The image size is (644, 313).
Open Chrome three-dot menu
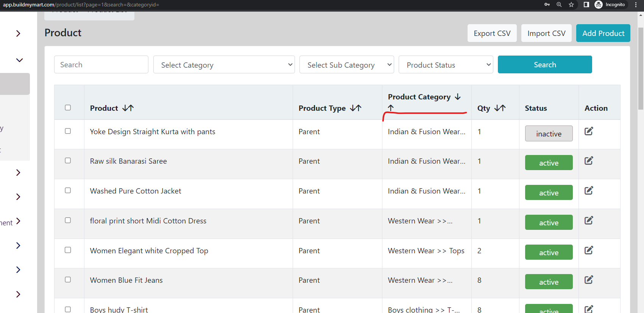click(636, 5)
